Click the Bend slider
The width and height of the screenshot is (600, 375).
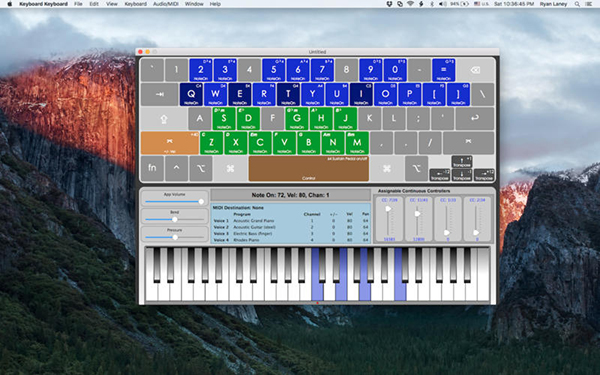click(x=174, y=219)
